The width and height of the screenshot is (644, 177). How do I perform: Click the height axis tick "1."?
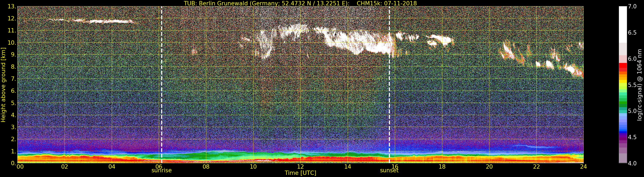(14, 151)
